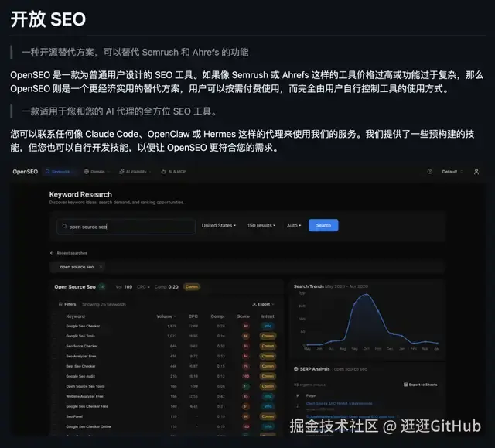Select the Open Source Seo Tools keyword row
Screen dimensions: 495x448
click(166, 386)
